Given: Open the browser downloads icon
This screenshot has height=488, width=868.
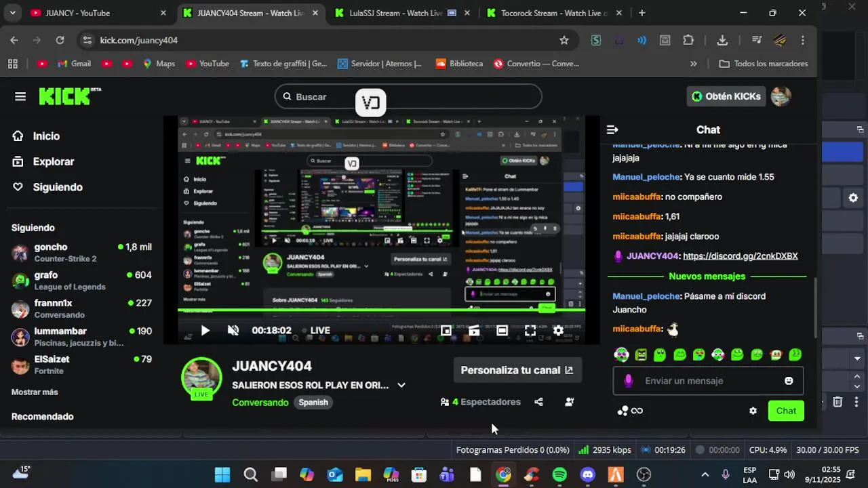Looking at the screenshot, I should (722, 40).
